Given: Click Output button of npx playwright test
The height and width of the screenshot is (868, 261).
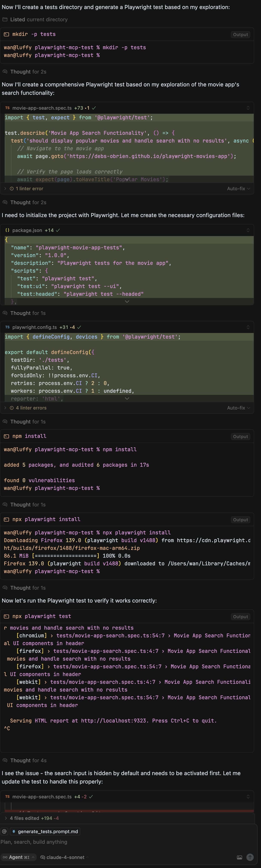Looking at the screenshot, I should [x=240, y=617].
